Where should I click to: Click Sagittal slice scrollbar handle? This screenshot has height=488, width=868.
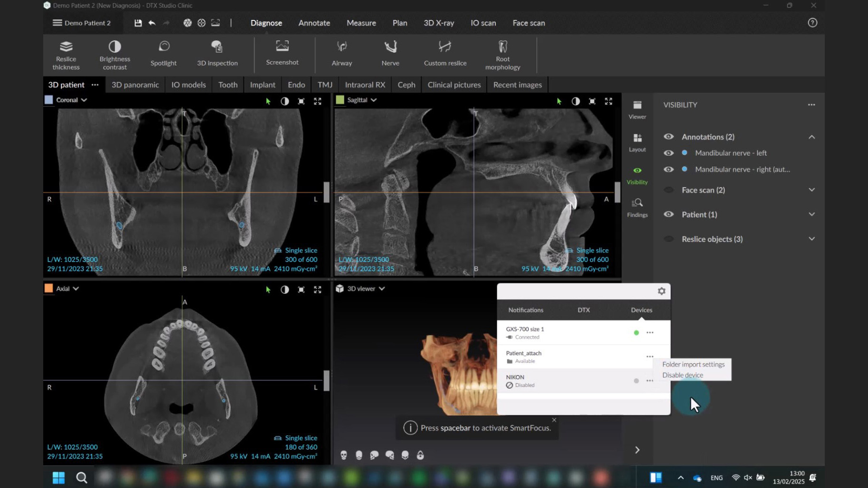pyautogui.click(x=618, y=192)
